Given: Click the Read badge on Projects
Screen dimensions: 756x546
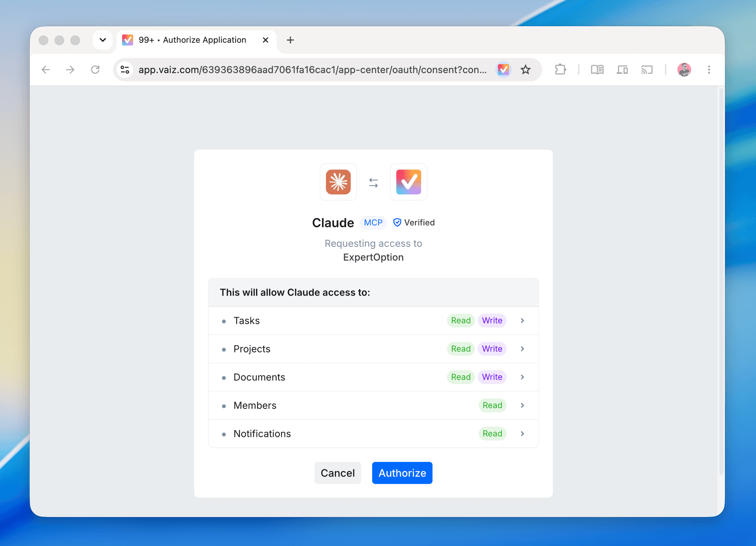Looking at the screenshot, I should click(x=461, y=349).
